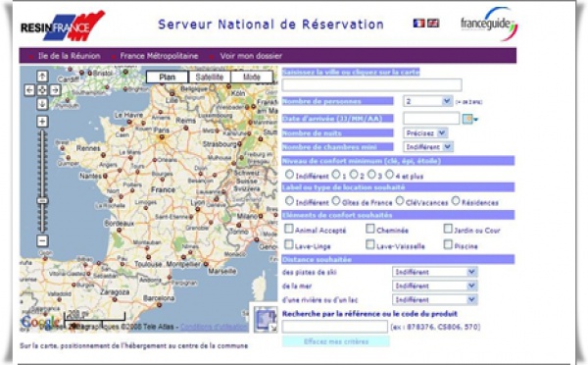Pan the map left with arrow icon
Screen dimensions: 588x365
29,90
